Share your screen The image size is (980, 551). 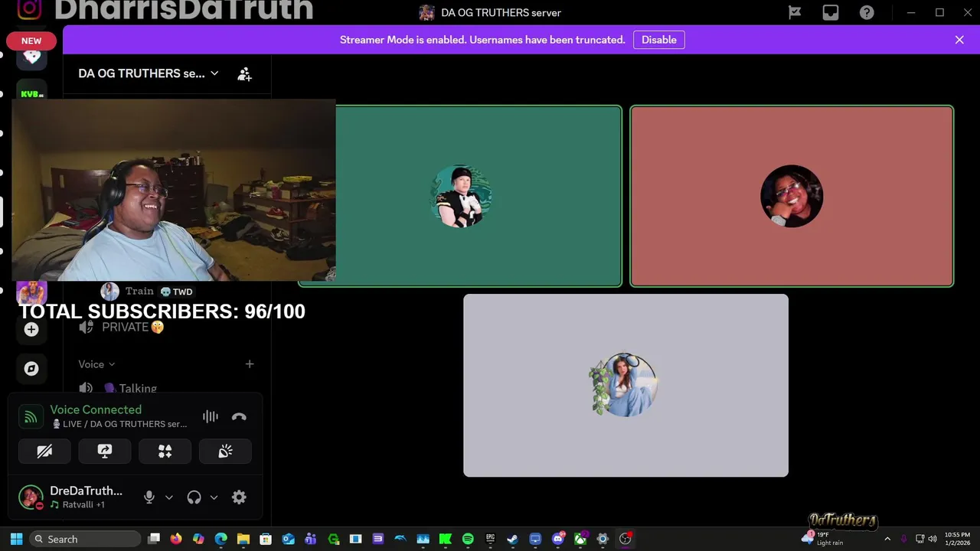pyautogui.click(x=105, y=452)
